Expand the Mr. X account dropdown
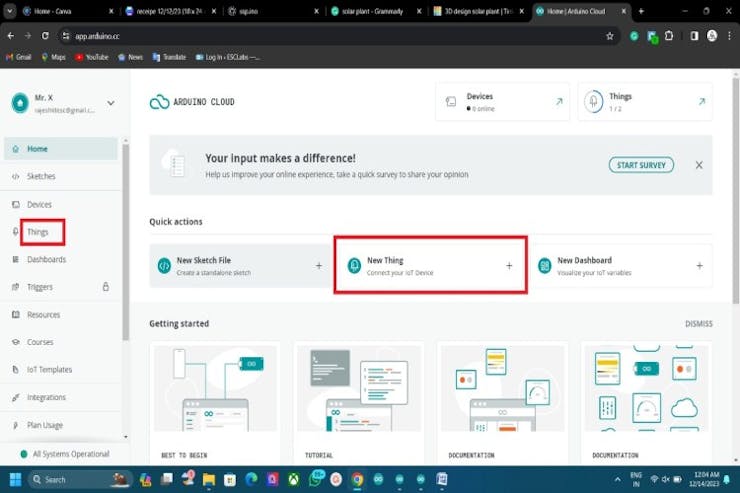This screenshot has height=493, width=740. (x=110, y=103)
